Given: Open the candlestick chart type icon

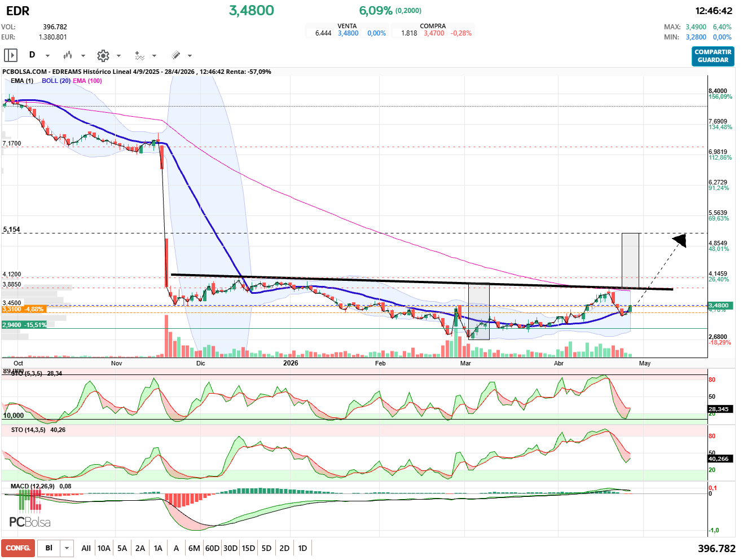Looking at the screenshot, I should (x=68, y=55).
